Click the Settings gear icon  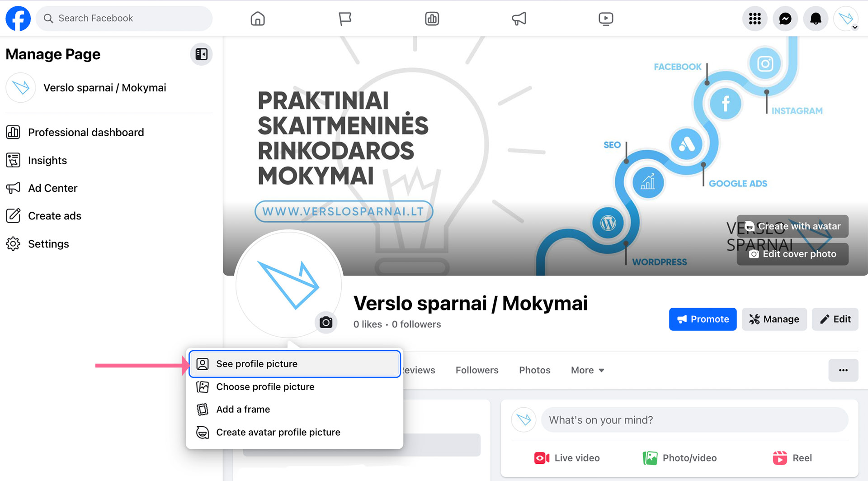[x=13, y=244]
